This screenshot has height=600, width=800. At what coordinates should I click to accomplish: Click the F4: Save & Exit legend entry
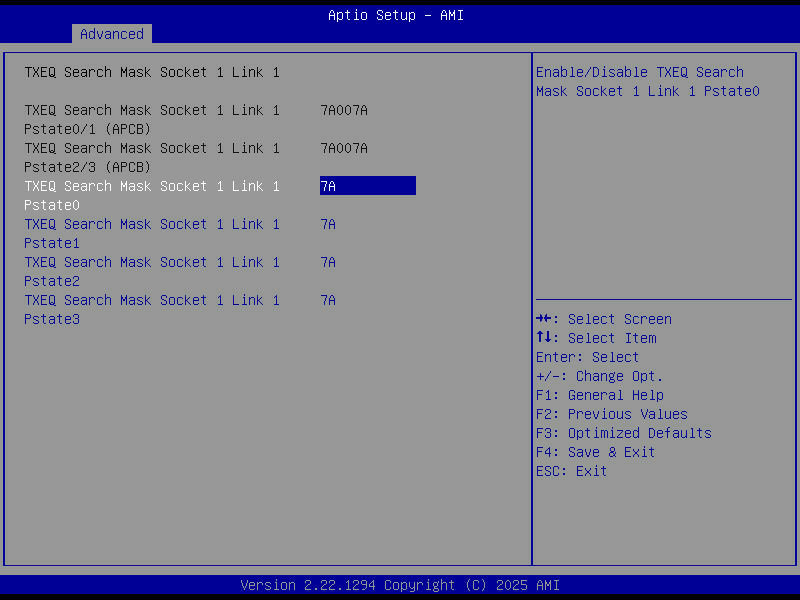(594, 452)
